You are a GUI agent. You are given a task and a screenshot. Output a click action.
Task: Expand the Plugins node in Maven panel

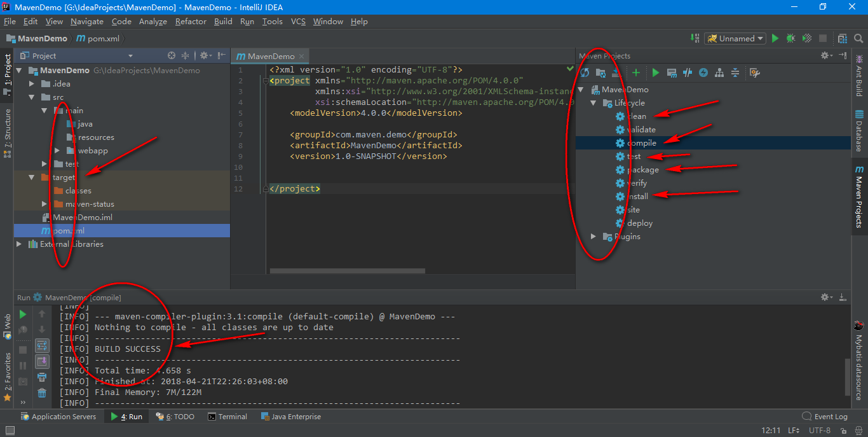coord(593,237)
